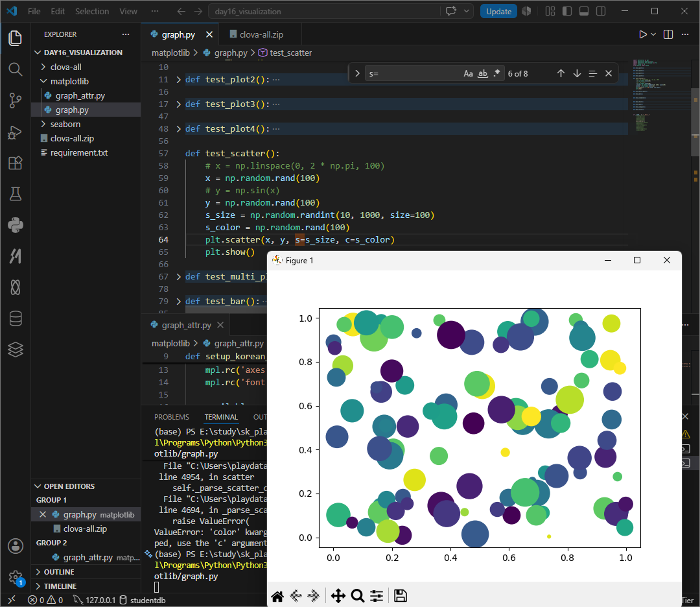Open the dropdown next to the run button

click(x=653, y=34)
